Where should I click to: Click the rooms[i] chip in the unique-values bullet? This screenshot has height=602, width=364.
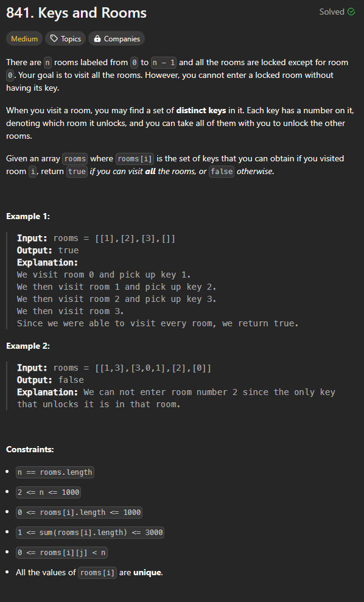pos(96,572)
